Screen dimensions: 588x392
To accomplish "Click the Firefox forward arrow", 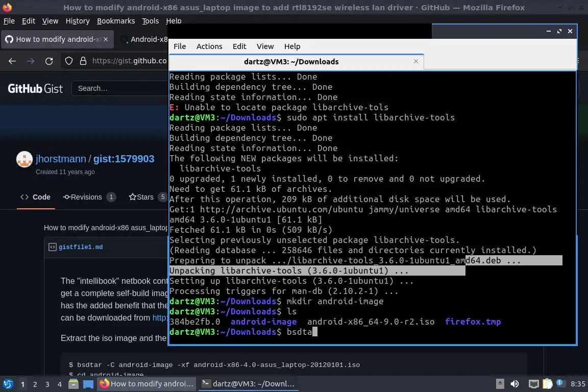I will [x=31, y=61].
